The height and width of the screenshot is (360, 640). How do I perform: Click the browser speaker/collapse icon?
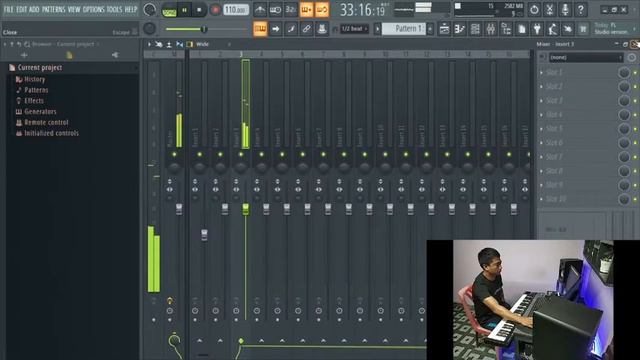click(115, 55)
